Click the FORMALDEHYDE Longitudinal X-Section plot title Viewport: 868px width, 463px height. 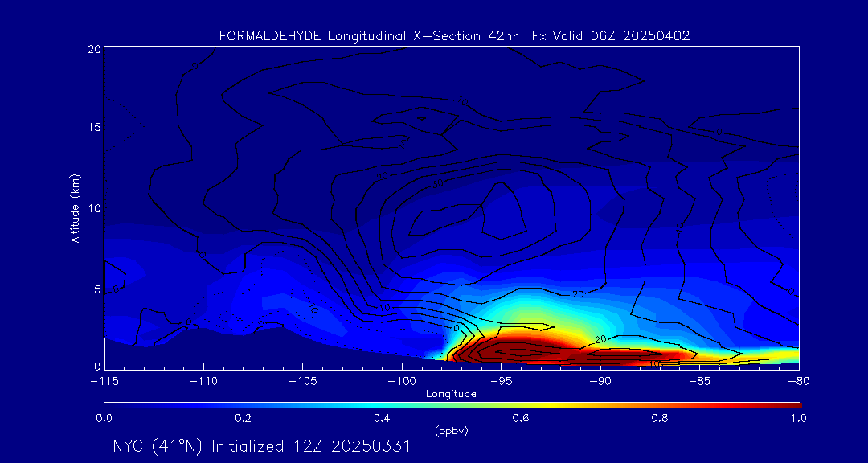coord(454,36)
